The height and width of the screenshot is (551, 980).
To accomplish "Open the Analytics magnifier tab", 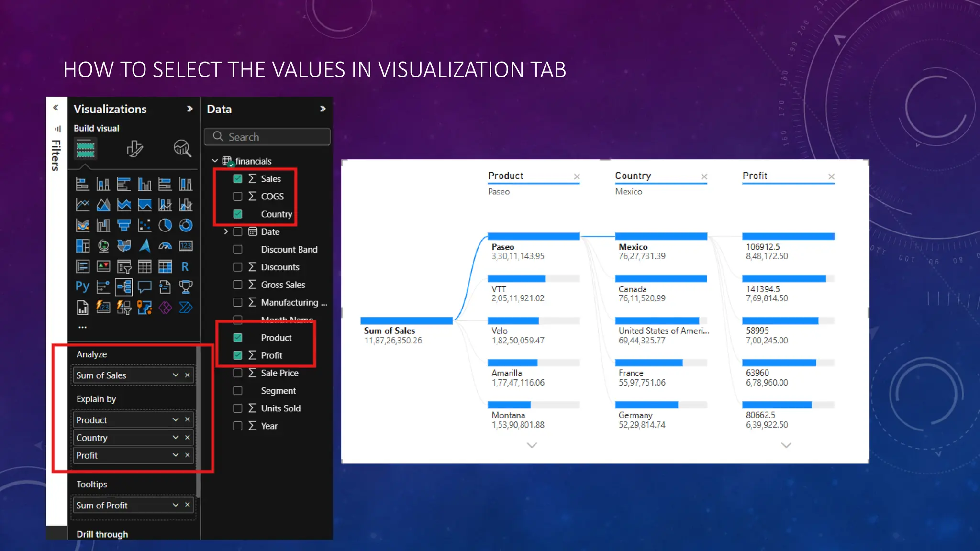I will 182,149.
